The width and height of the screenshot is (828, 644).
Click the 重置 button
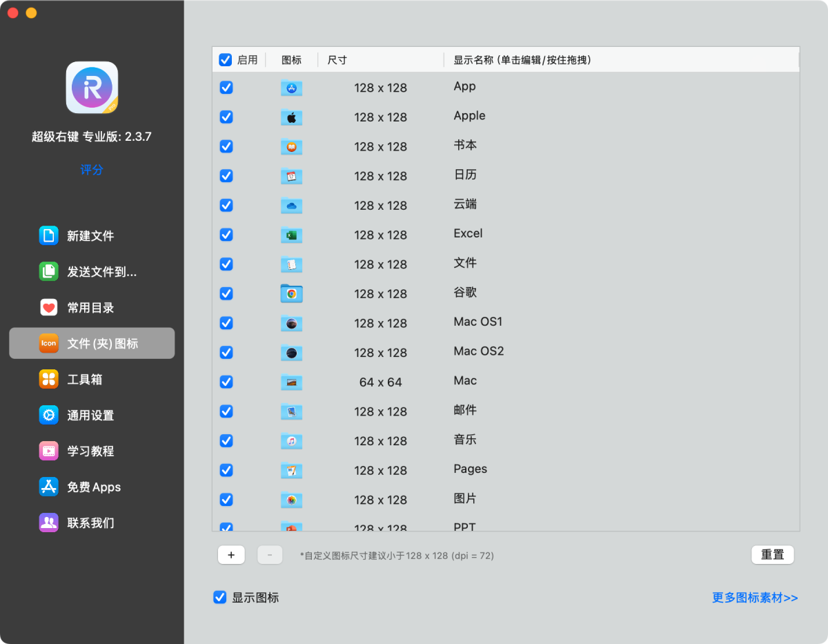click(x=773, y=555)
